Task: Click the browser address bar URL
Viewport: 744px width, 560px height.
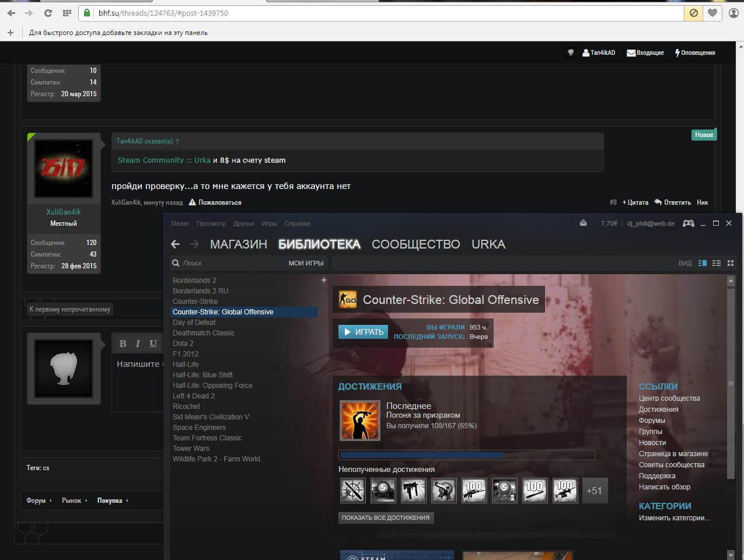Action: pos(163,13)
